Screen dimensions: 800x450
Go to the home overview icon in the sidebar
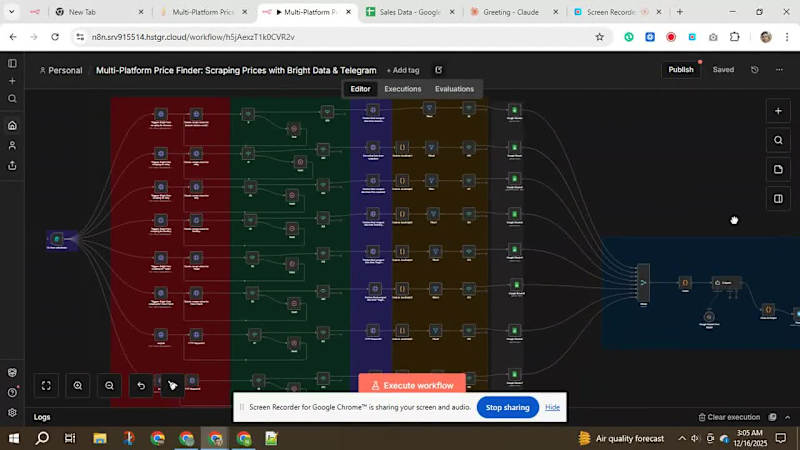click(12, 126)
